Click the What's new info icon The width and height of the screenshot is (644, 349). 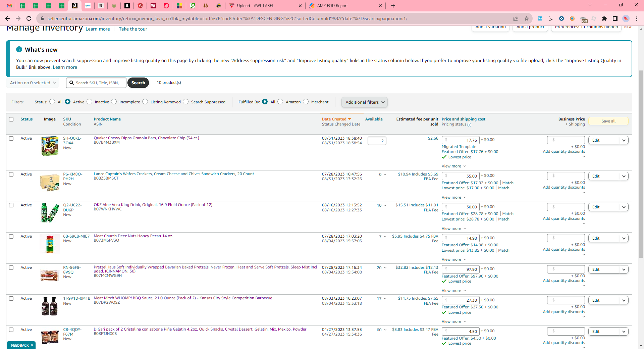click(x=19, y=49)
